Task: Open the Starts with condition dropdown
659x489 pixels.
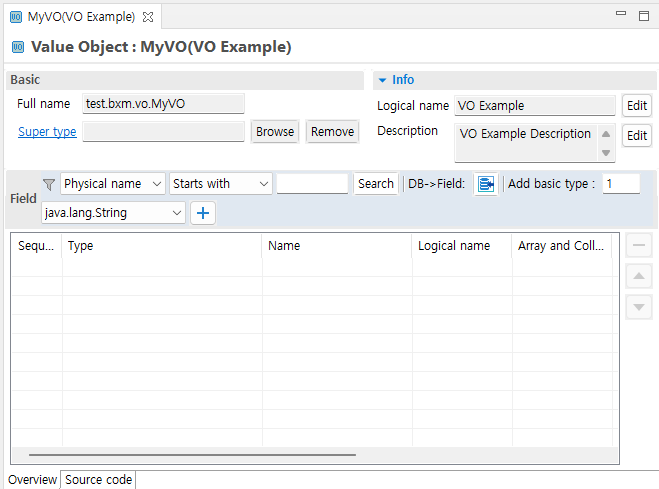Action: (221, 184)
